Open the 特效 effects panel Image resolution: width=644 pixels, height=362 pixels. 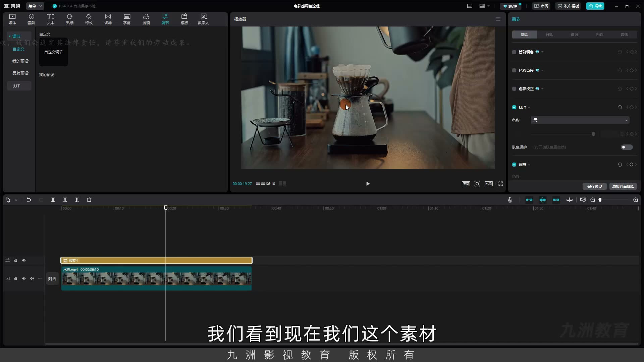(x=89, y=19)
